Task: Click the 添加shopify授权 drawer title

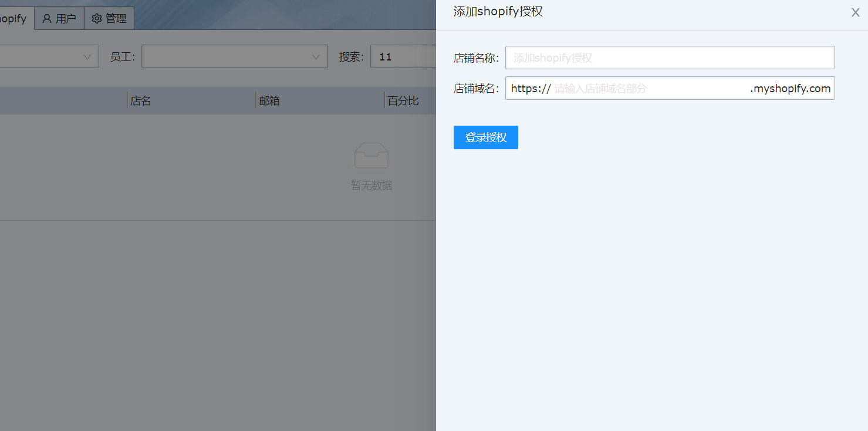Action: (498, 11)
